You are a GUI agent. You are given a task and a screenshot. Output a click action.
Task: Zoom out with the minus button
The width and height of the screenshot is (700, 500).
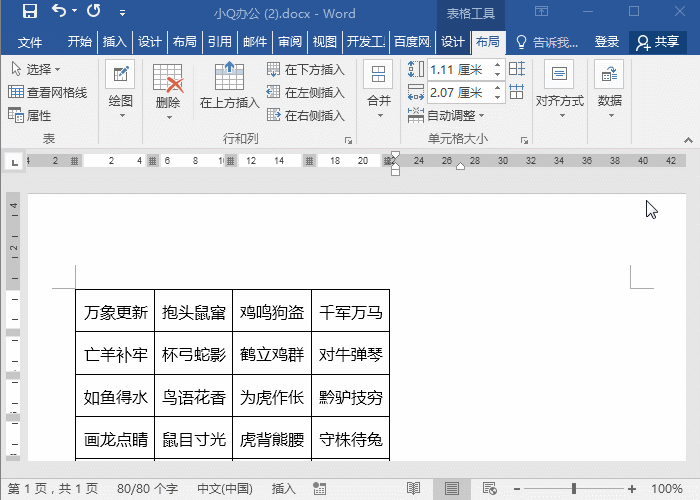517,489
